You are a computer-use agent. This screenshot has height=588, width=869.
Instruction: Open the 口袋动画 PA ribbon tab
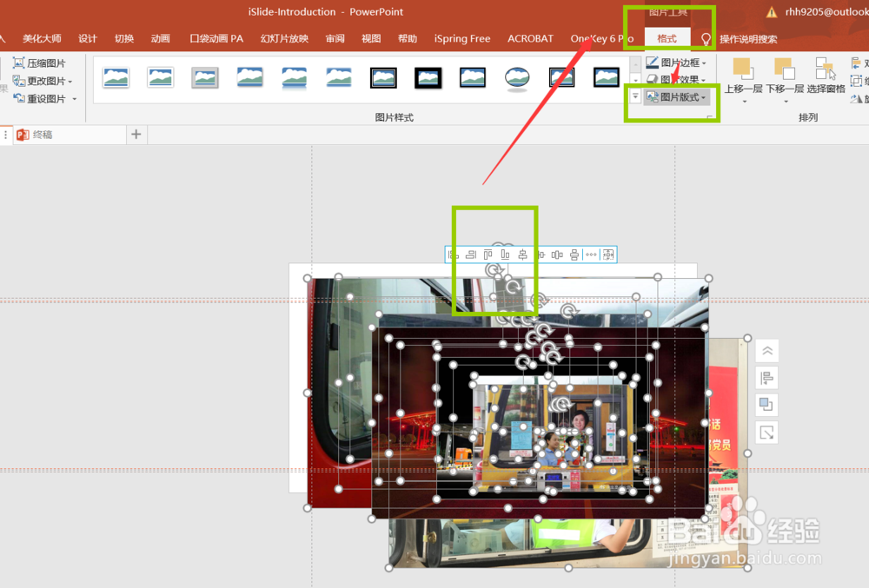point(216,39)
